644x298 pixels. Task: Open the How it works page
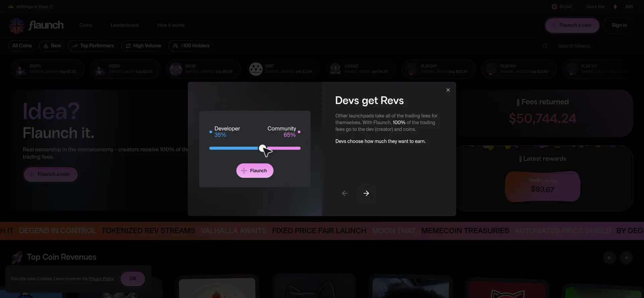click(x=171, y=25)
